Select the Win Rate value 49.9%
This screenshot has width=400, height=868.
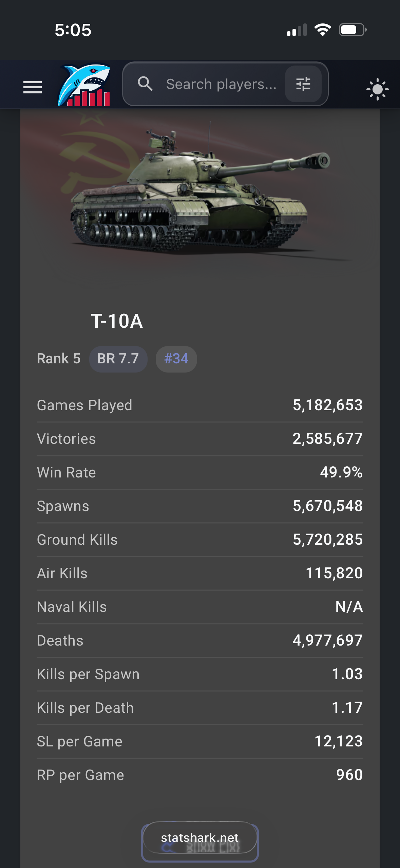coord(341,472)
